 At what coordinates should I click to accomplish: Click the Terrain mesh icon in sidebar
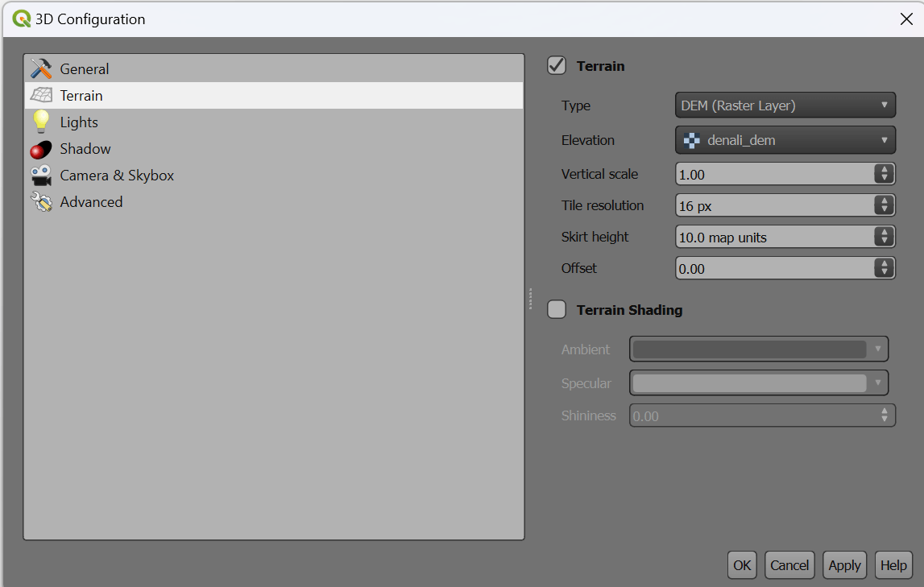(x=41, y=96)
